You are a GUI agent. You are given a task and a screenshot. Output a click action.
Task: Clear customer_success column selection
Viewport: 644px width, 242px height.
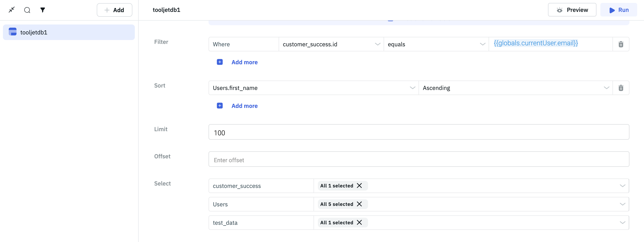pyautogui.click(x=359, y=186)
